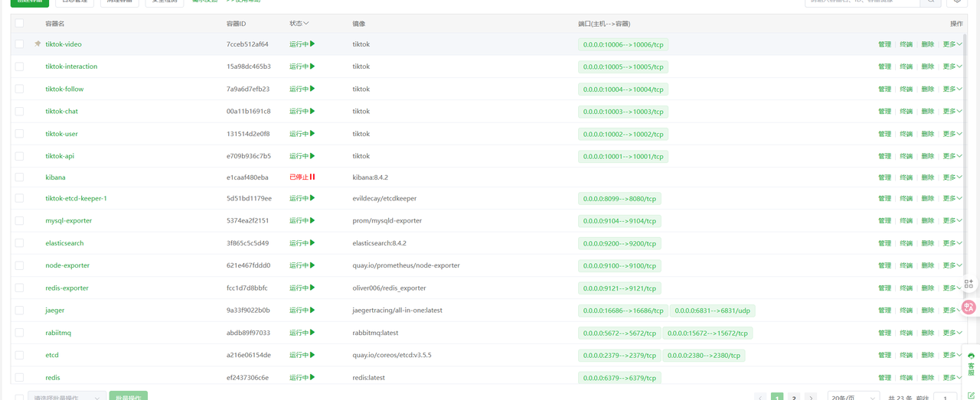The width and height of the screenshot is (980, 400).
Task: Toggle the select-all checkbox in table header
Action: [x=20, y=24]
